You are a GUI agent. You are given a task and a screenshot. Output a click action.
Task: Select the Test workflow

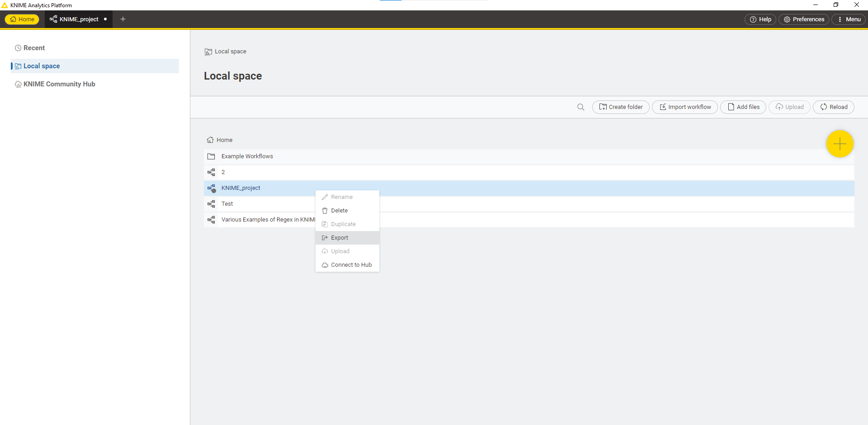click(x=529, y=204)
